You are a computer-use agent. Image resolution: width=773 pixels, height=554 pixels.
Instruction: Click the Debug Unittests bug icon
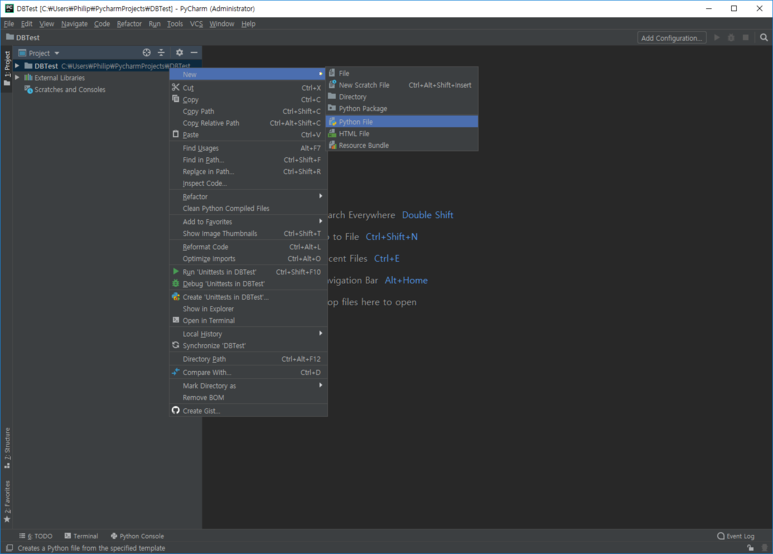tap(176, 283)
